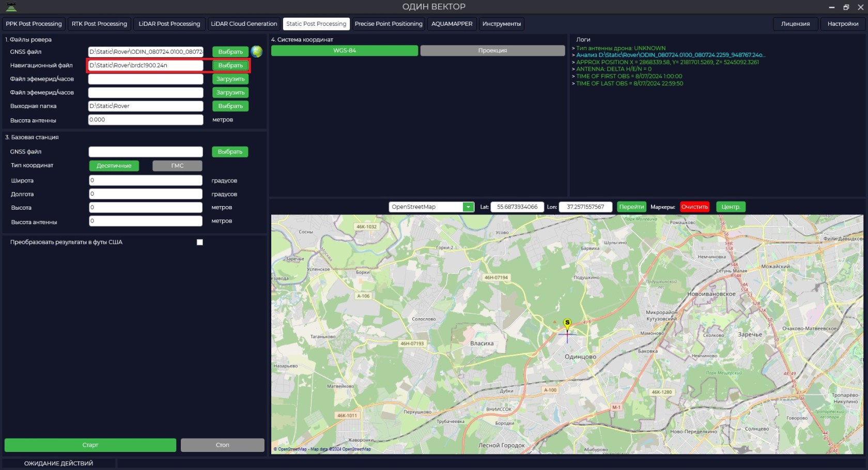Click the base station Высота field

[x=146, y=207]
